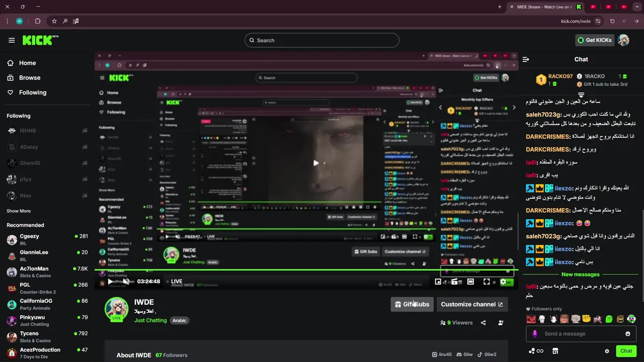
Task: Go to Home in the sidebar
Action: [x=22, y=63]
